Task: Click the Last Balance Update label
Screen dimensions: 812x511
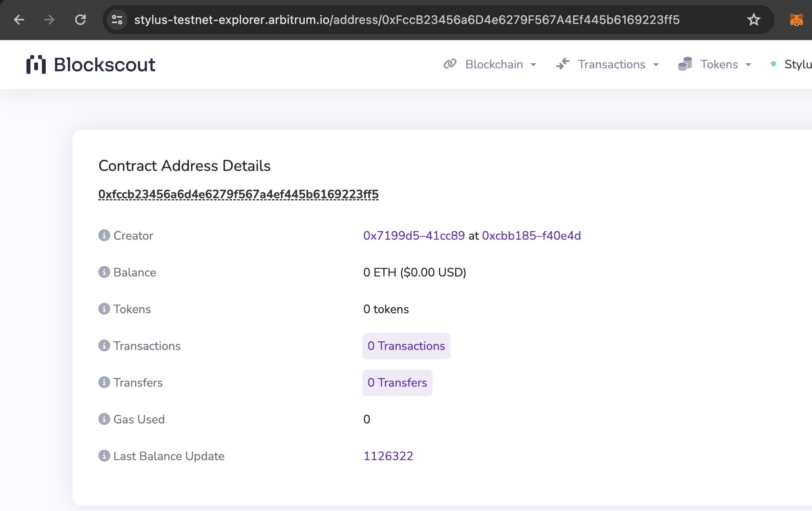Action: [x=169, y=456]
